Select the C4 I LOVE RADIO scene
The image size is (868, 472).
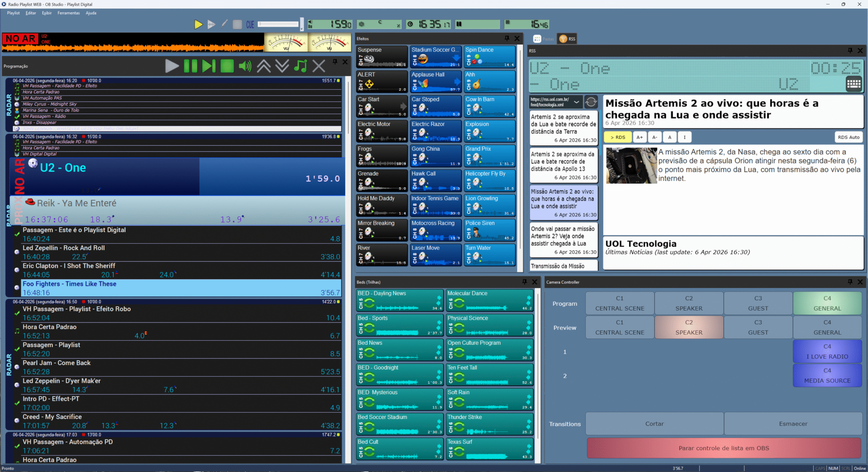point(827,351)
